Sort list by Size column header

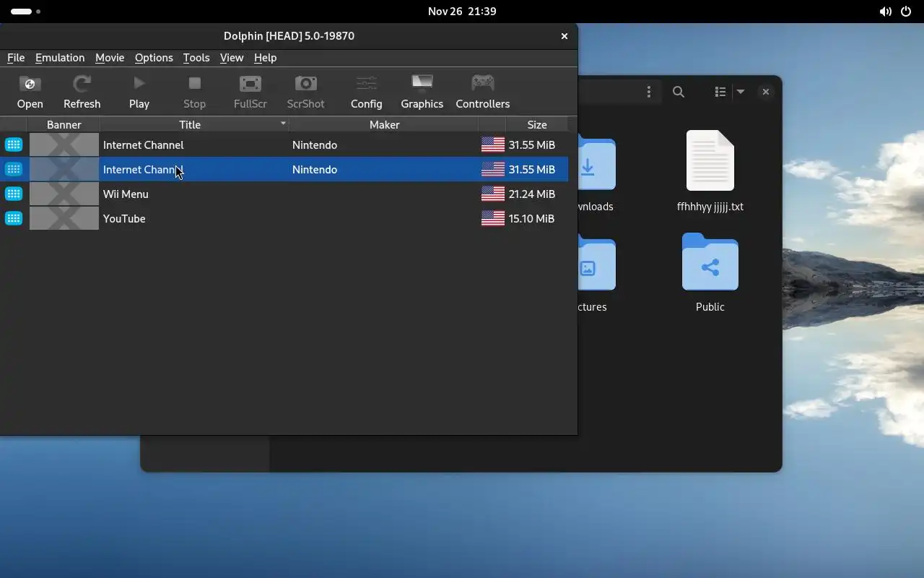(536, 124)
